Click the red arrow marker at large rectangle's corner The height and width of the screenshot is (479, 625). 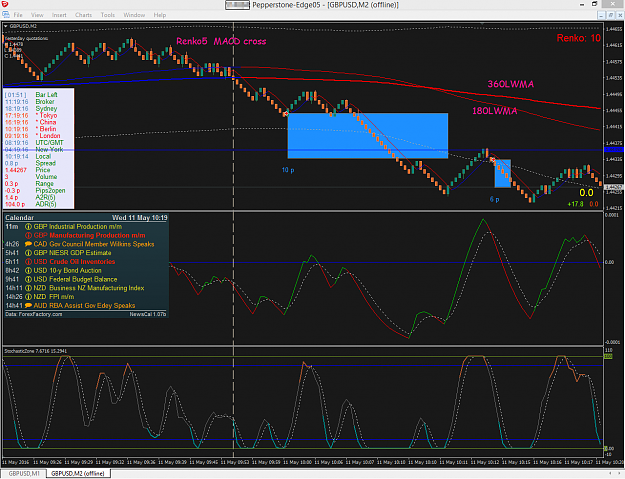click(x=286, y=114)
